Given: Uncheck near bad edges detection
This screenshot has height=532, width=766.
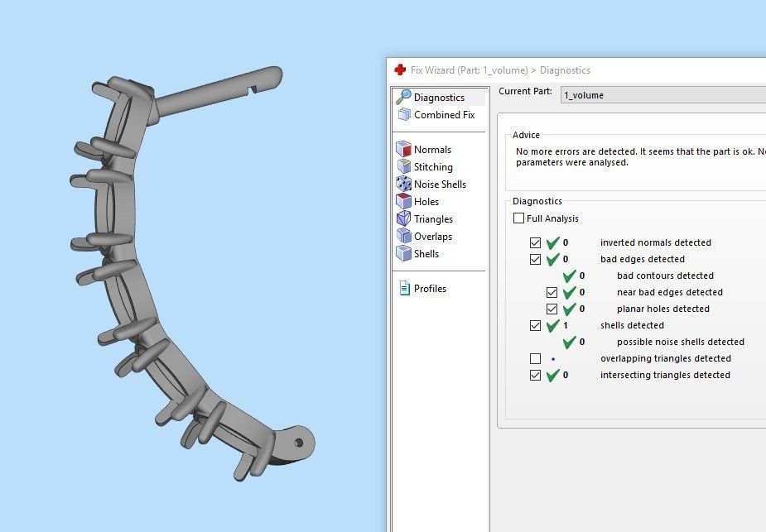Looking at the screenshot, I should 552,292.
